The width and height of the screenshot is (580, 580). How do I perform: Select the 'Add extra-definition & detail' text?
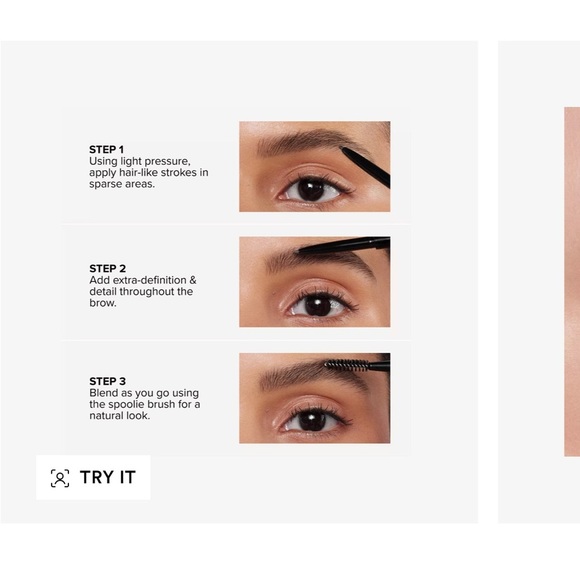point(142,286)
